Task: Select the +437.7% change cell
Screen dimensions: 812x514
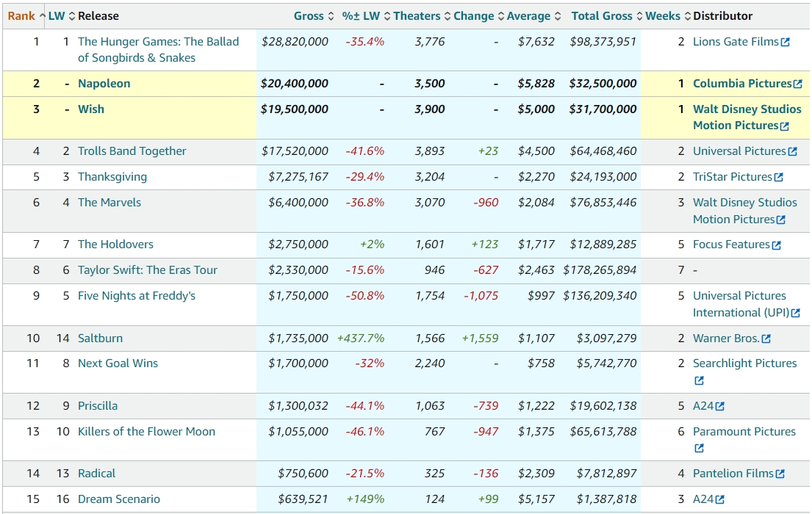Action: pyautogui.click(x=361, y=339)
